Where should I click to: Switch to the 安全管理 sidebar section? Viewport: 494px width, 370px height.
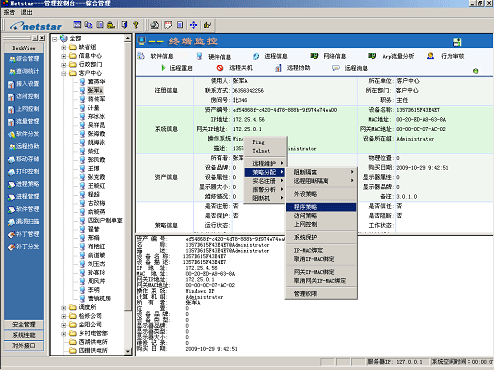24,324
